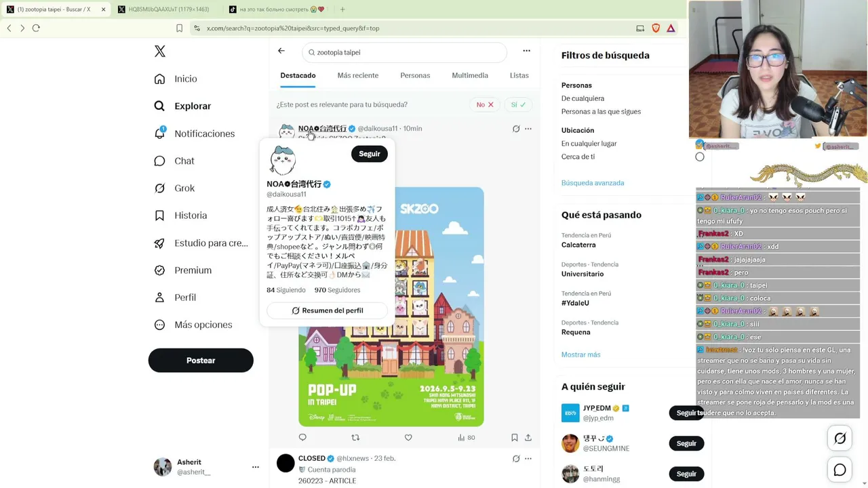The height and width of the screenshot is (488, 868).
Task: Follow NOA from the hover card
Action: (x=370, y=154)
